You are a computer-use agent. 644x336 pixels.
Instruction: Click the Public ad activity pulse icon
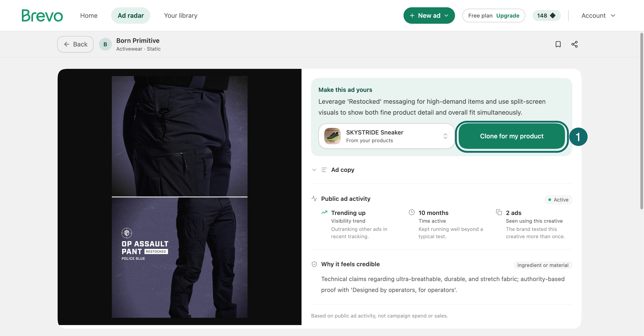[314, 199]
